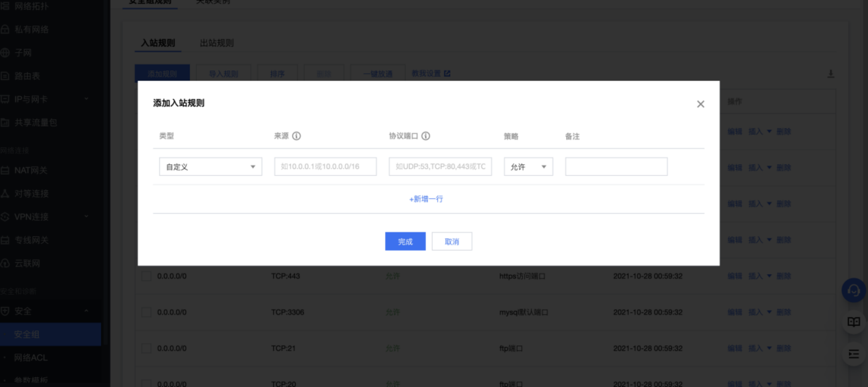868x387 pixels.
Task: Click the NAT网关 sidebar icon
Action: pos(5,170)
